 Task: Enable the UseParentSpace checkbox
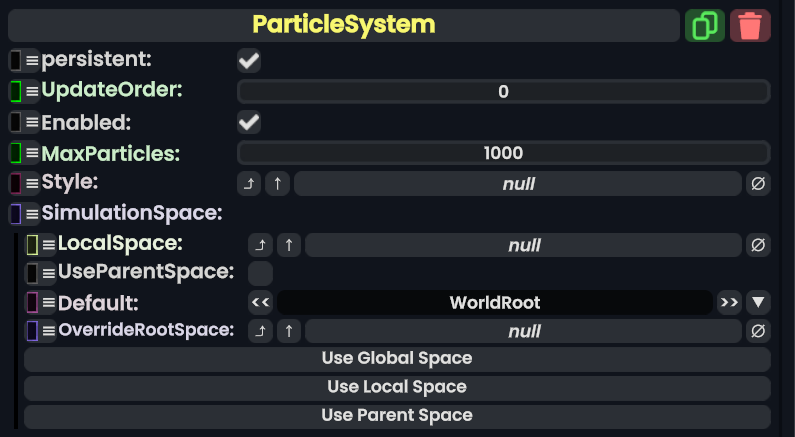[x=260, y=273]
